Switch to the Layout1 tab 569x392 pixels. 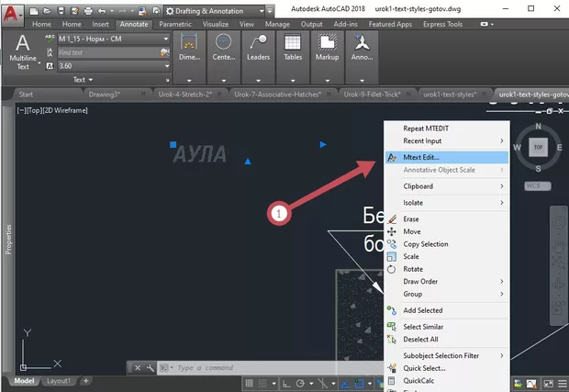[x=59, y=381]
